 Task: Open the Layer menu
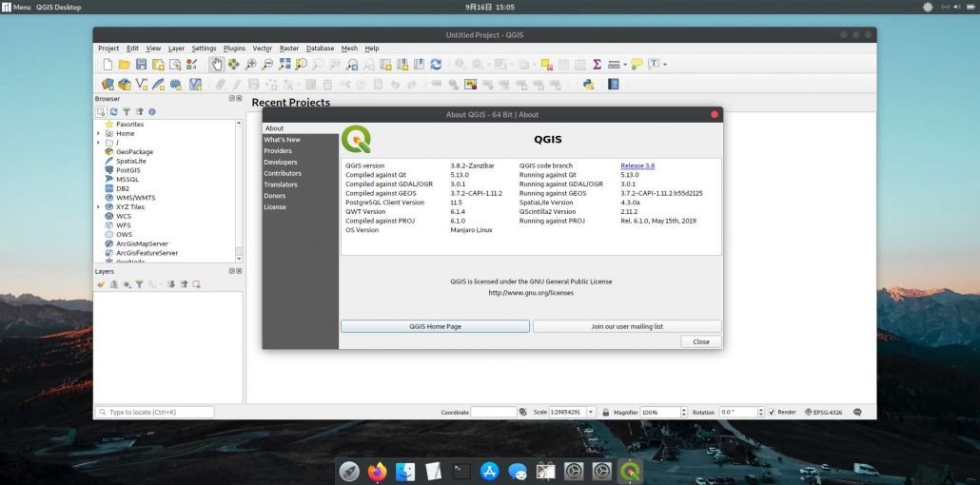pyautogui.click(x=176, y=48)
